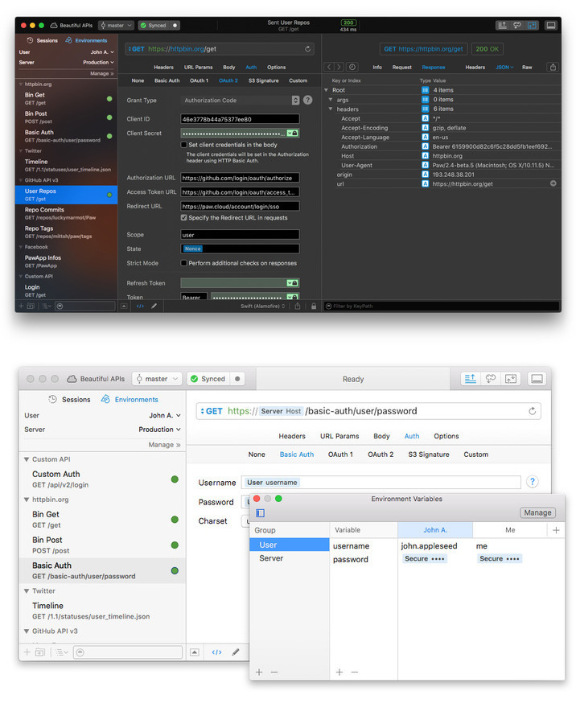The width and height of the screenshot is (576, 728).
Task: Select the Custom Auth request in light sidebar
Action: click(102, 479)
